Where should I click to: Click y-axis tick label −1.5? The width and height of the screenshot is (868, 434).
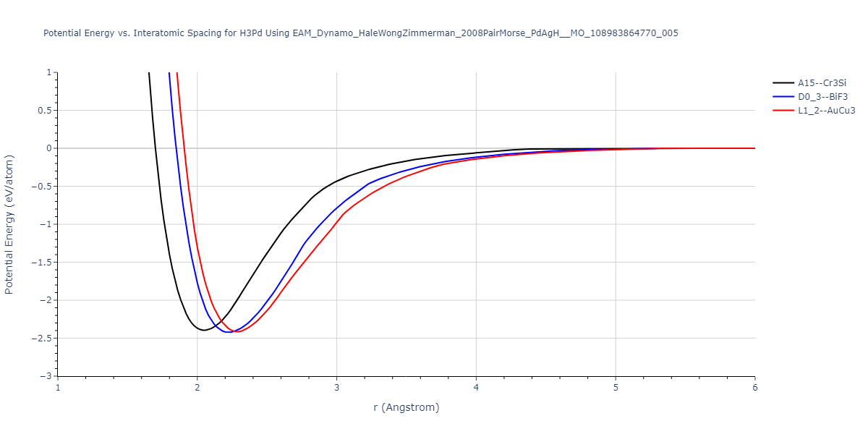click(42, 263)
